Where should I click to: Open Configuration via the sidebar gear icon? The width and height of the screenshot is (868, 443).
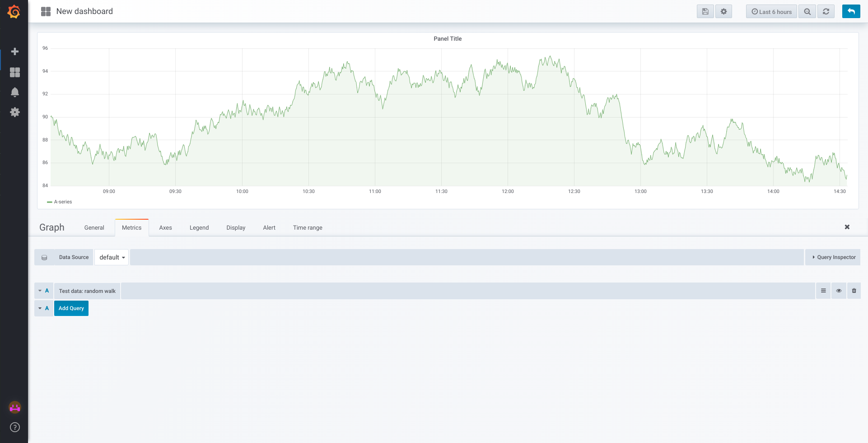14,112
